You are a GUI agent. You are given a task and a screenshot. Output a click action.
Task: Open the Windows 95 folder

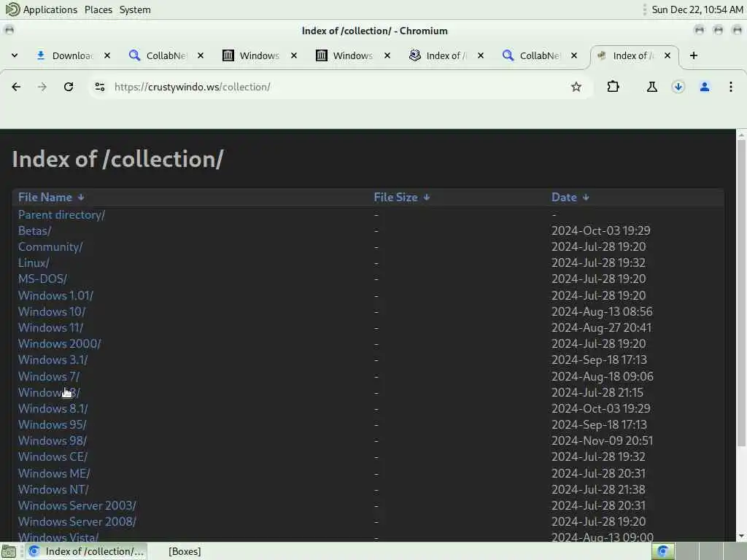[x=53, y=425]
